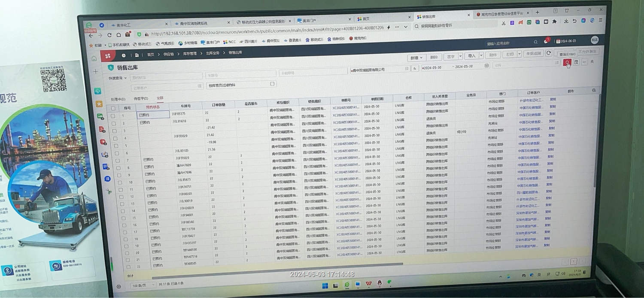Expand the 新增 dropdown button
644x298 pixels.
(x=416, y=58)
